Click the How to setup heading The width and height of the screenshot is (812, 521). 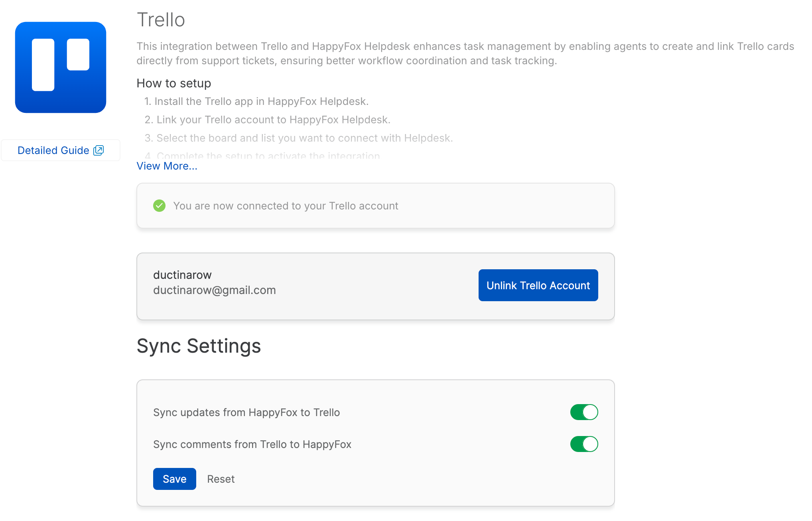point(173,83)
